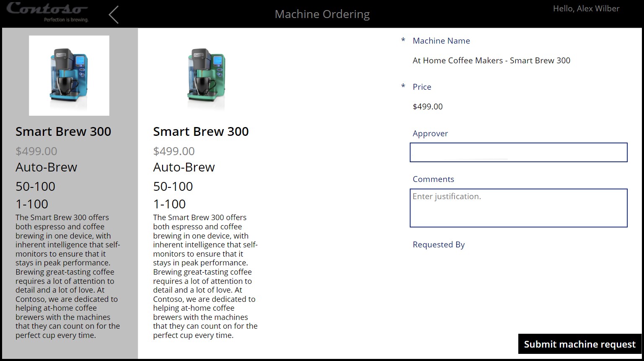Screen dimensions: 644x361
Task: Click the back chevron in header
Action: pos(113,14)
